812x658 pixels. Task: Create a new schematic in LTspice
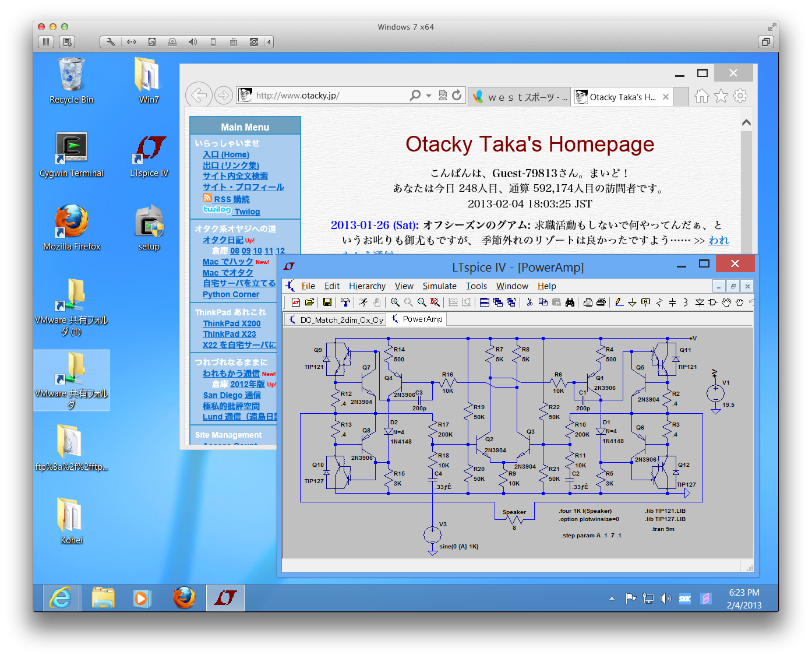[x=296, y=302]
